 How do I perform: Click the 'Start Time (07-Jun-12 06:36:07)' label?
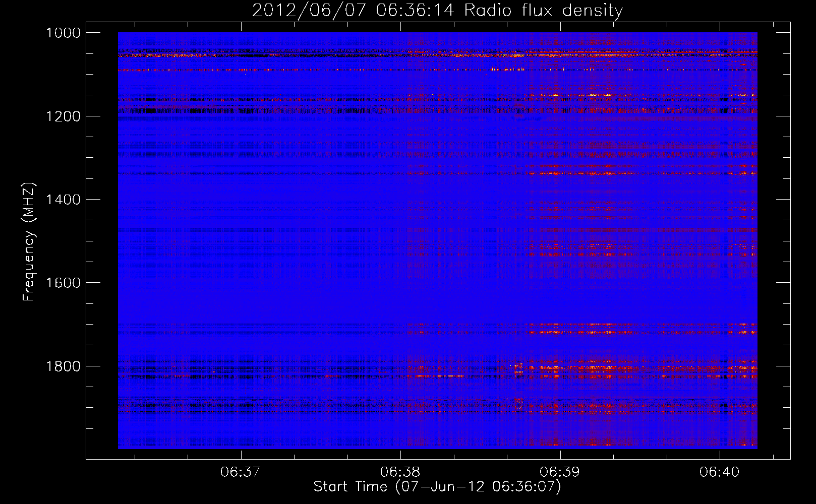tap(437, 487)
